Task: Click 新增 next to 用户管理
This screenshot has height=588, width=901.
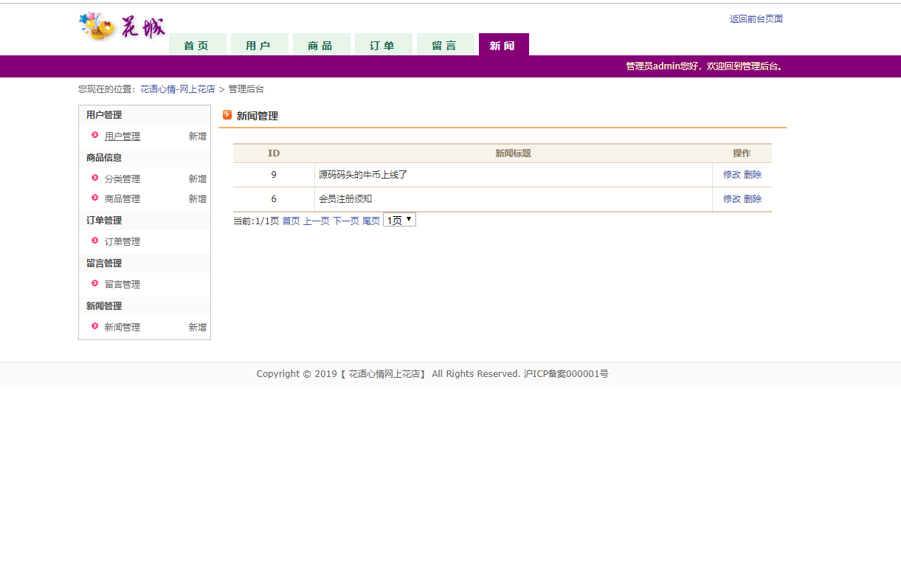Action: coord(197,136)
